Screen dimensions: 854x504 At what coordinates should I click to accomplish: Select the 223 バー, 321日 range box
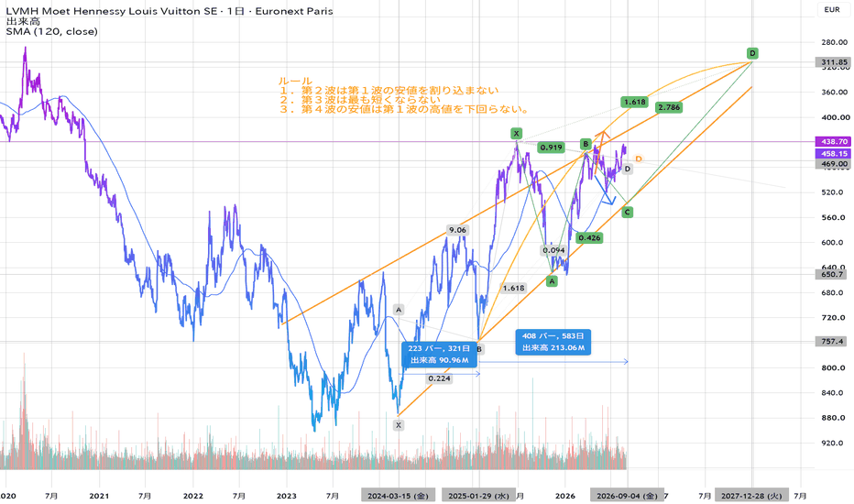point(439,354)
